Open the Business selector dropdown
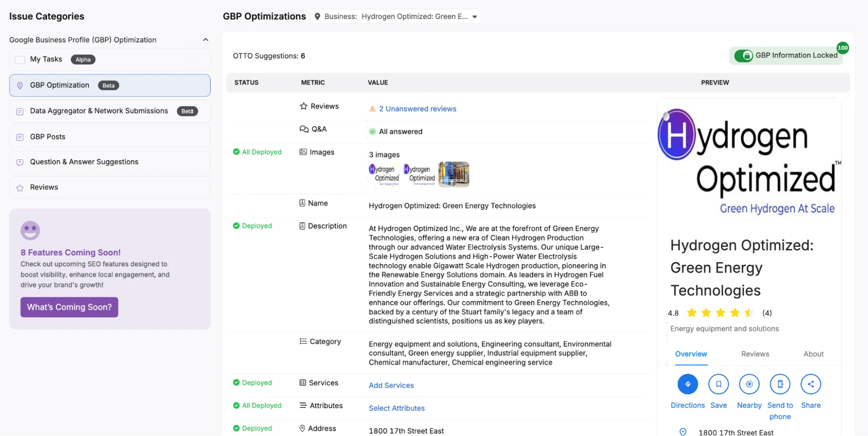Viewport: 868px width, 436px height. 396,17
